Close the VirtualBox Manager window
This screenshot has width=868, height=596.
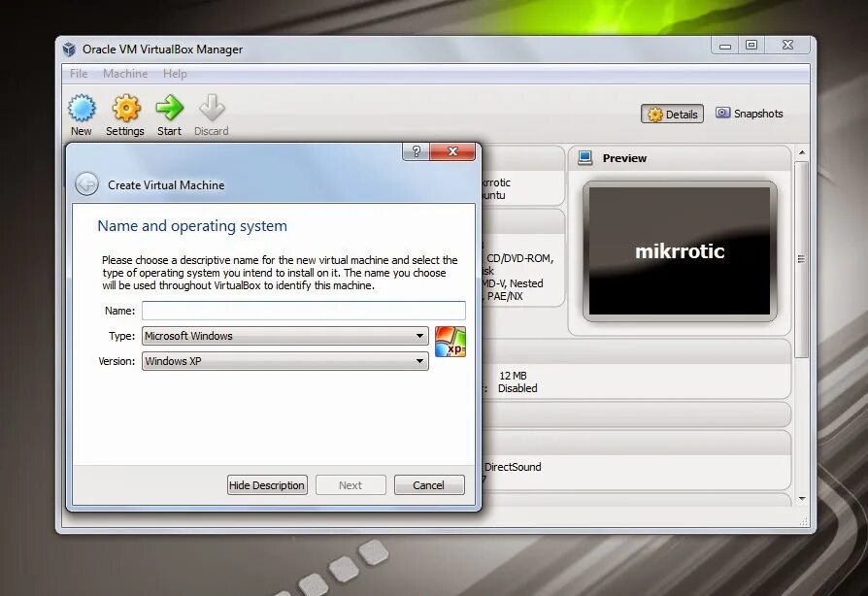pyautogui.click(x=787, y=46)
